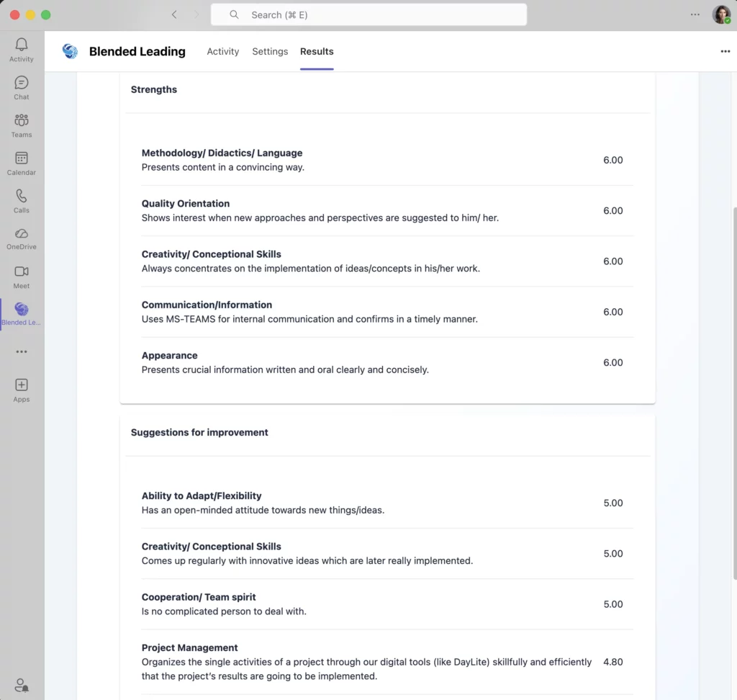Click the Search input field
This screenshot has width=737, height=700.
(368, 14)
